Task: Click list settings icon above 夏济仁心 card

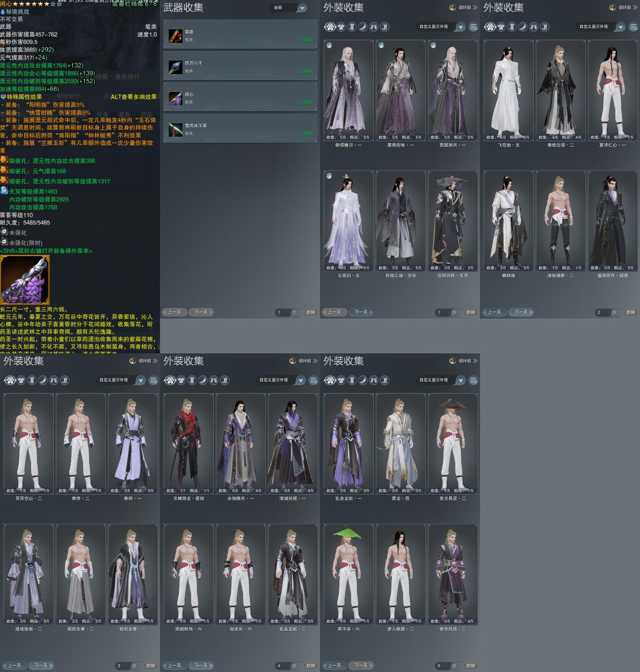Action: 634,27
